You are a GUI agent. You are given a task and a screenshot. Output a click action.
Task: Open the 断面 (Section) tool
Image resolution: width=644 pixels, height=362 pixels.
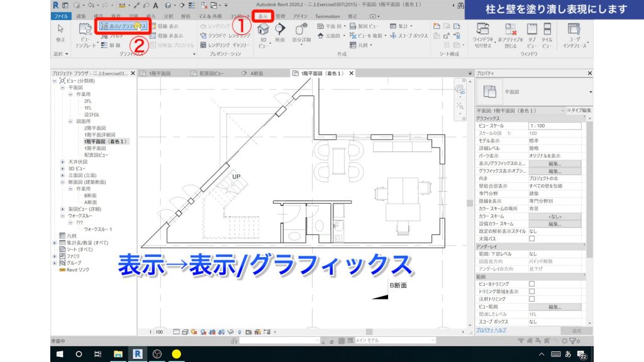pyautogui.click(x=281, y=33)
